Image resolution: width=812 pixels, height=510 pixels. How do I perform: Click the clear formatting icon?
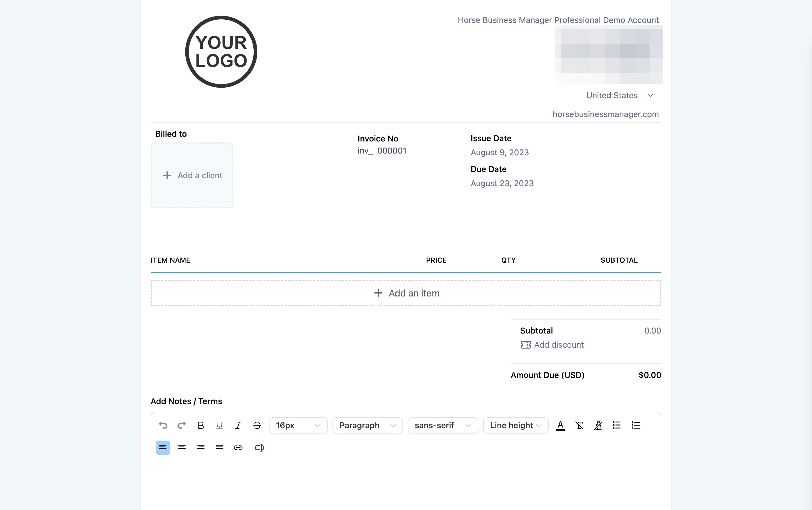[x=579, y=425]
